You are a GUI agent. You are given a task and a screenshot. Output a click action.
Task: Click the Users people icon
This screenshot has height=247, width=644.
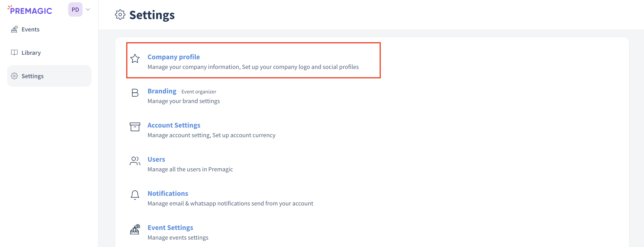pyautogui.click(x=135, y=161)
